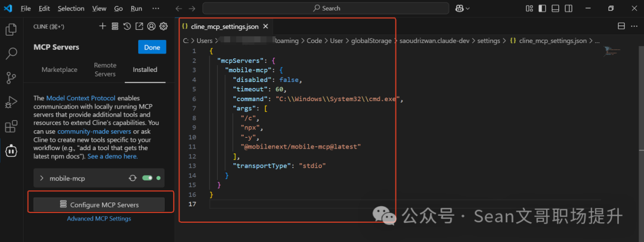Open the Cline account profile icon
Viewport: 644px width, 242px height.
click(x=151, y=26)
